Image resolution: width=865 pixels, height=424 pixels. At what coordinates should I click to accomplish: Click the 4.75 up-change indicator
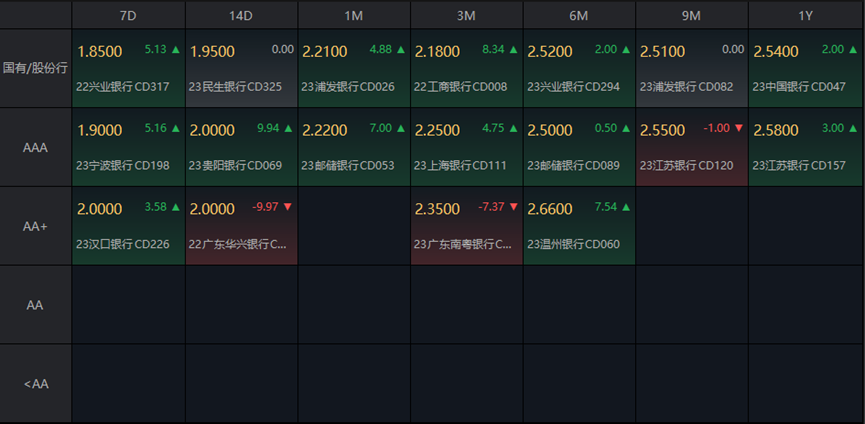point(500,128)
